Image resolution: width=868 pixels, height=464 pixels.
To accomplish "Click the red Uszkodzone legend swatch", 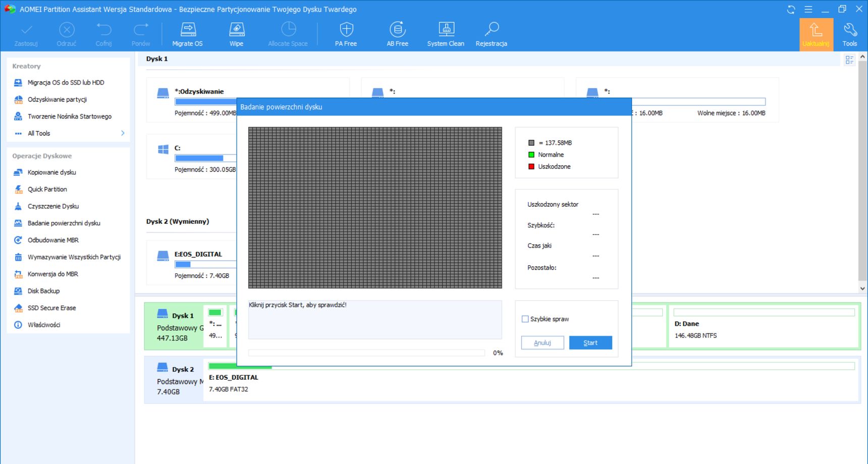I will click(x=531, y=166).
